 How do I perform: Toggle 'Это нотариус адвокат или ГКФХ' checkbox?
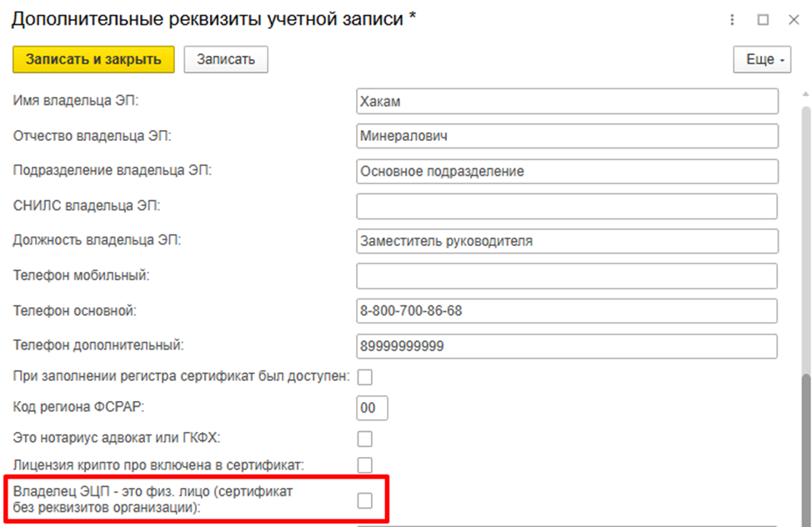[x=364, y=439]
